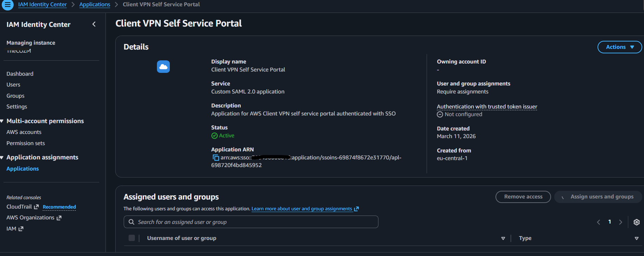Open Groups in the sidebar
Image resolution: width=644 pixels, height=256 pixels.
(x=15, y=96)
